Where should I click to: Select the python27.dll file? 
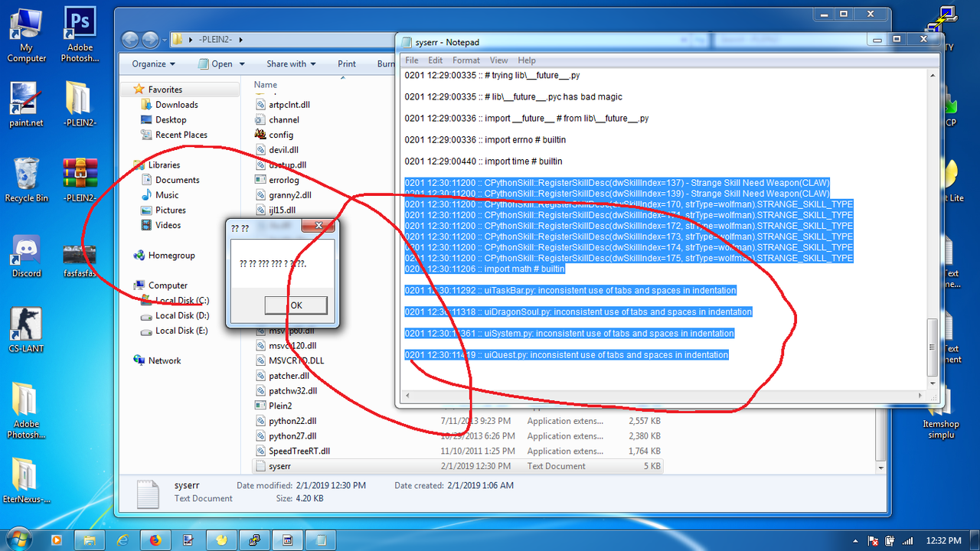[292, 436]
